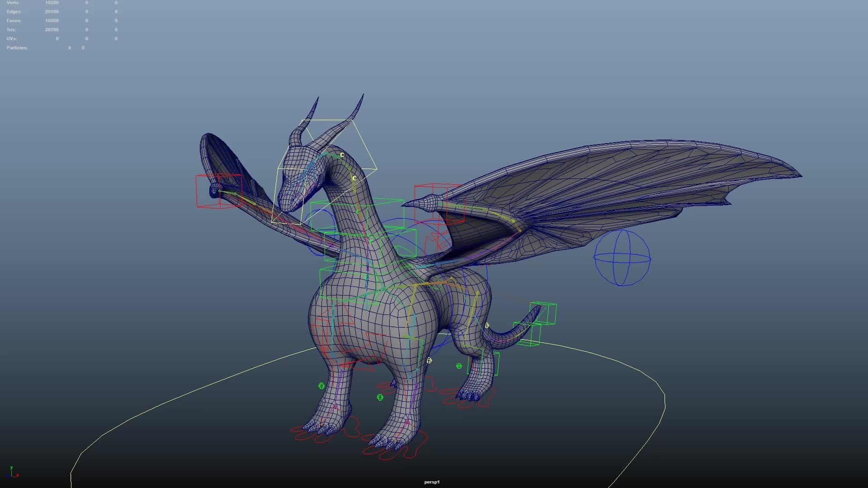Click the yellow C label near the dragon's neck
The height and width of the screenshot is (488, 868).
(x=354, y=178)
